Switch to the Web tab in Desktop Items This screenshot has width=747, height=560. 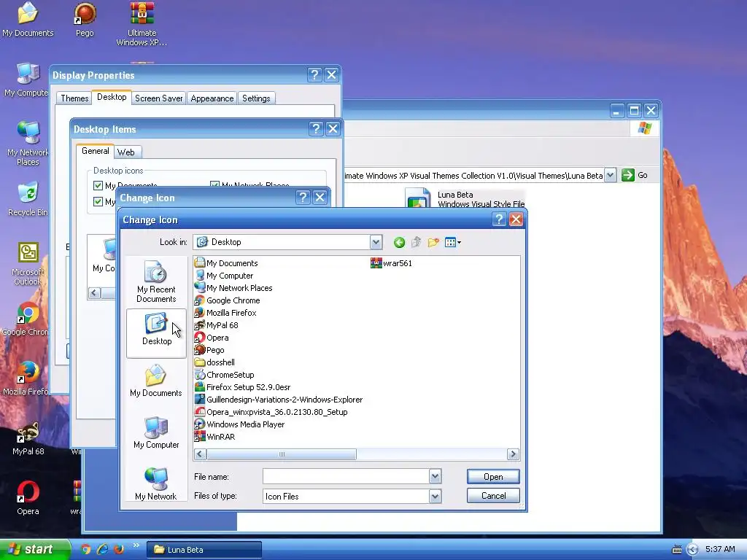(125, 152)
